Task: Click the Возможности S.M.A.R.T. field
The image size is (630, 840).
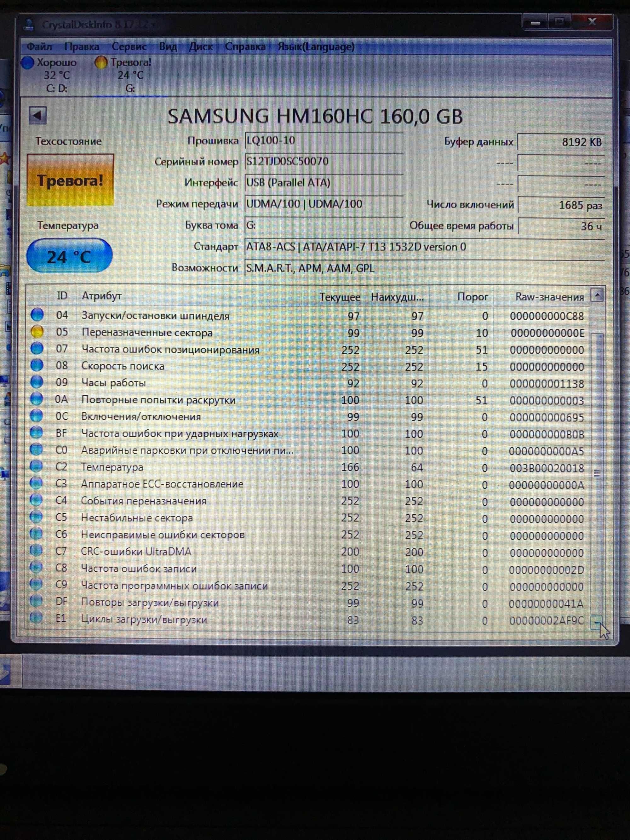Action: coord(425,268)
